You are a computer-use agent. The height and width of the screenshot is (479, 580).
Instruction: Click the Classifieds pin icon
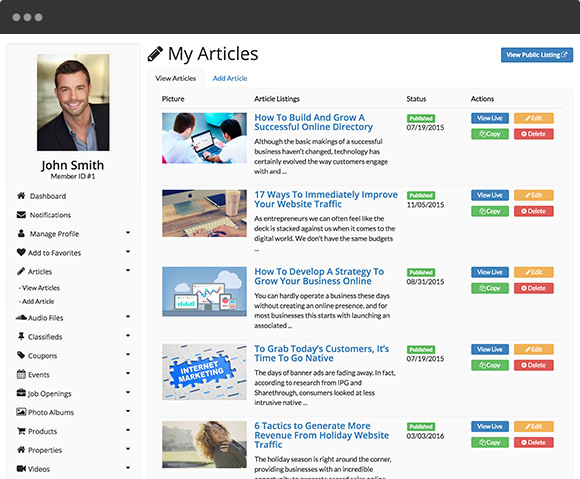coord(21,336)
